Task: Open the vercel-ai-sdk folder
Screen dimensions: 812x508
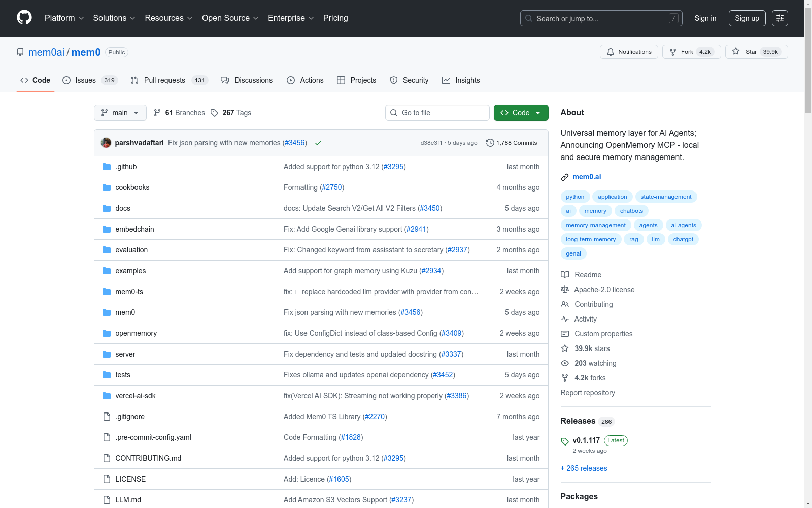Action: click(x=136, y=396)
